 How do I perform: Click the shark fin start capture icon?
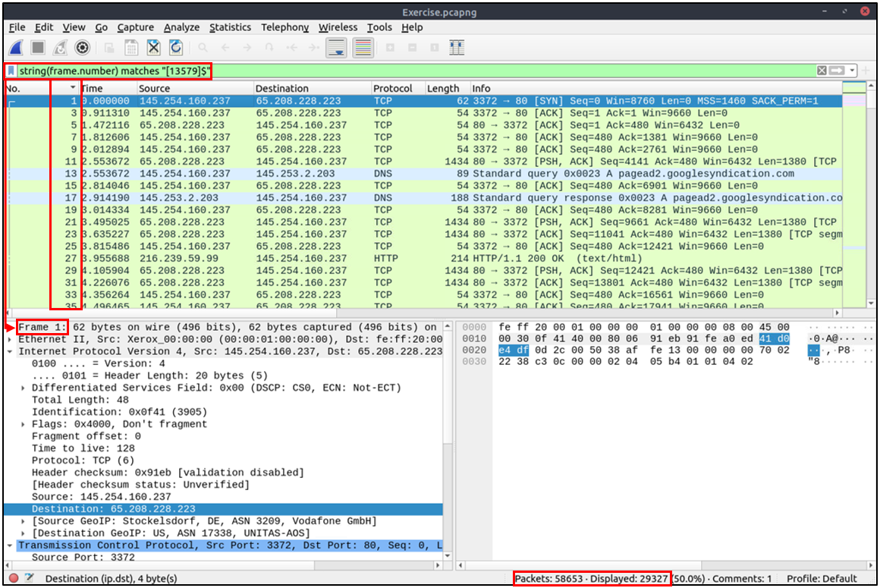pos(16,48)
